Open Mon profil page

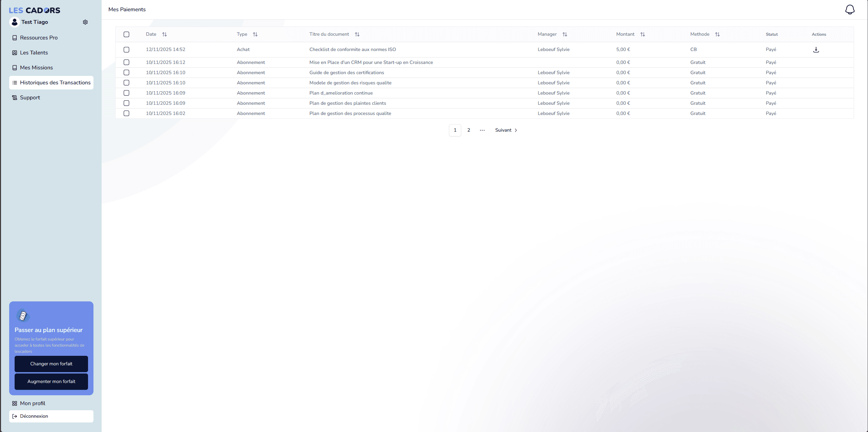click(51, 403)
